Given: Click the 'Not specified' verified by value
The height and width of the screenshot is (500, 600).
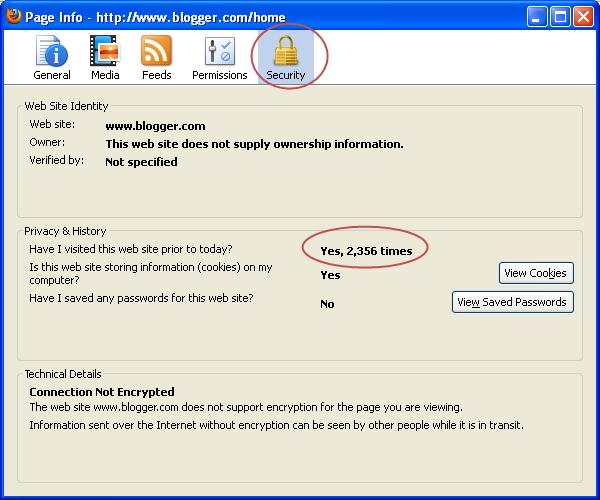Looking at the screenshot, I should pos(141,162).
